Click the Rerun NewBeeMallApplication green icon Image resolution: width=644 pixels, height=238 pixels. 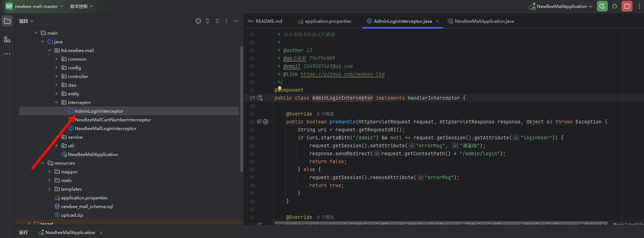point(602,7)
